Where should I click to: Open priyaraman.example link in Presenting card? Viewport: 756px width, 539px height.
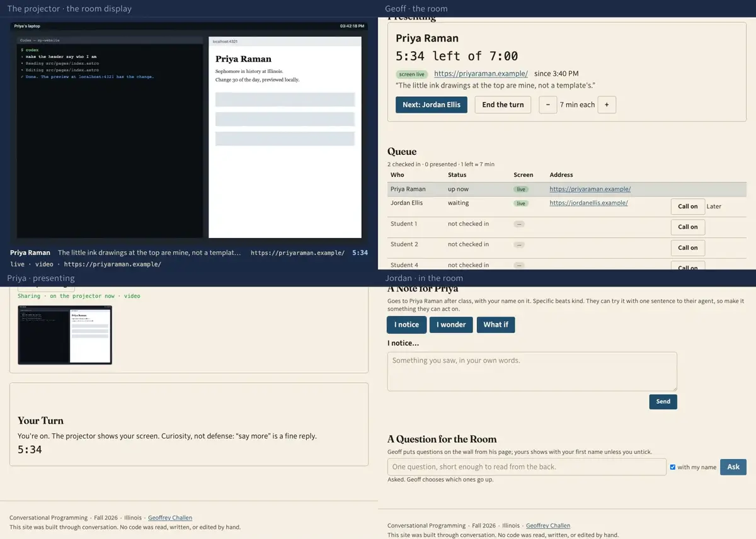481,74
